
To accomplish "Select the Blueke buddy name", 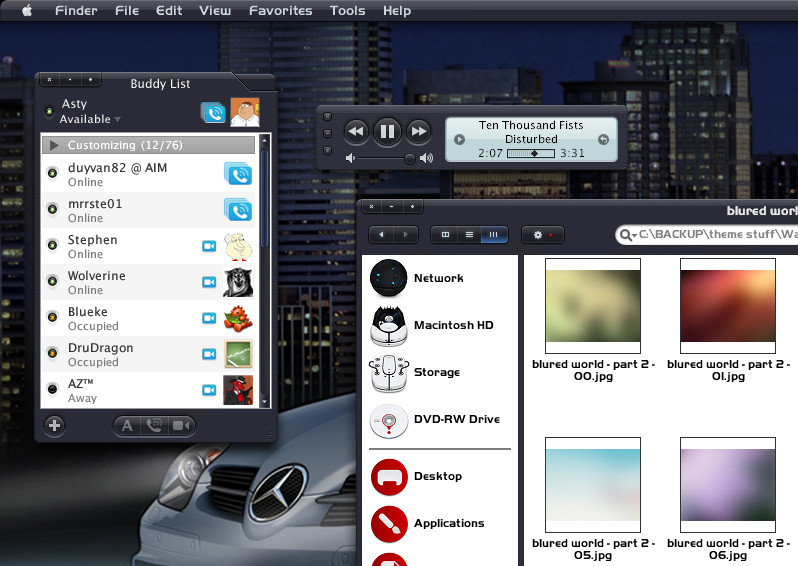I will (88, 312).
